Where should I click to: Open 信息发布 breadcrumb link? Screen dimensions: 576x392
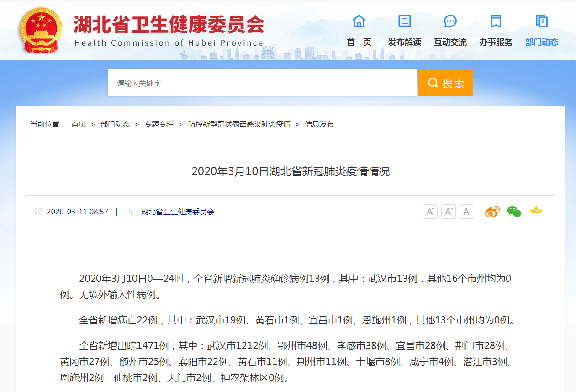pyautogui.click(x=319, y=124)
